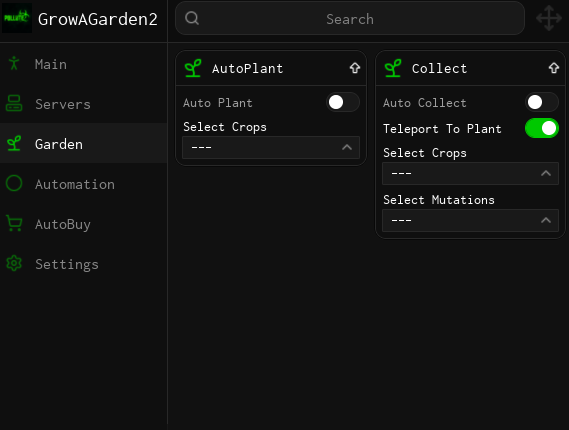The image size is (569, 430).
Task: Click the Main person icon
Action: click(14, 64)
